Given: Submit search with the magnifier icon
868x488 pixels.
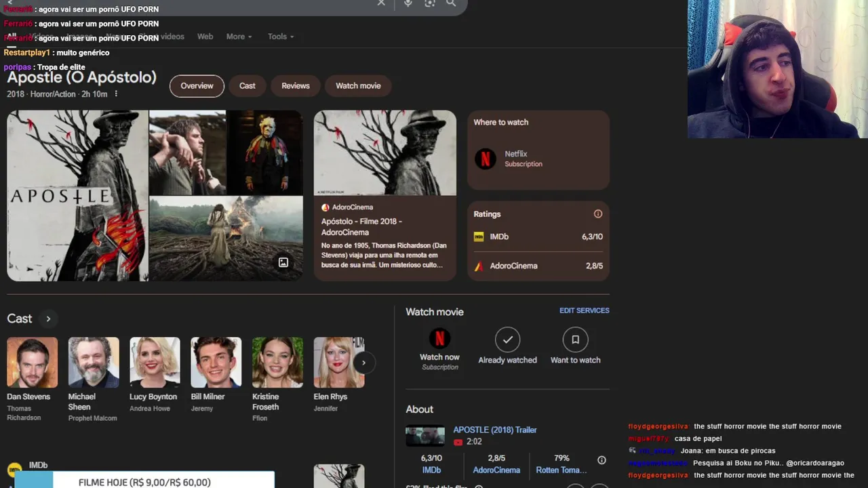Looking at the screenshot, I should coord(451,3).
